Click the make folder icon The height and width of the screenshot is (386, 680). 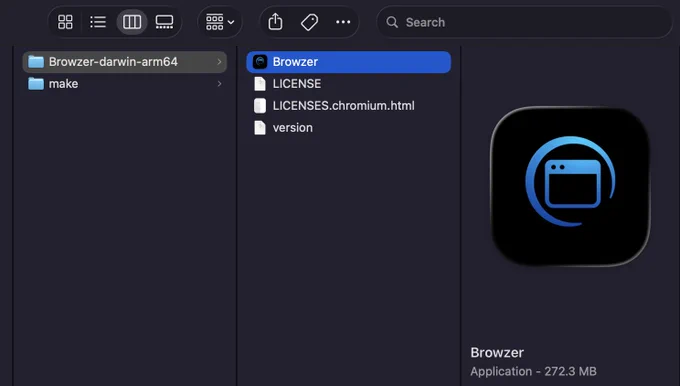coord(36,84)
